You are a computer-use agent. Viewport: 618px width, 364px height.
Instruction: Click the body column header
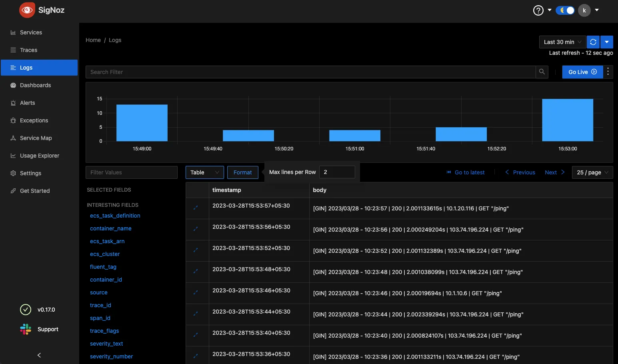[x=461, y=190]
